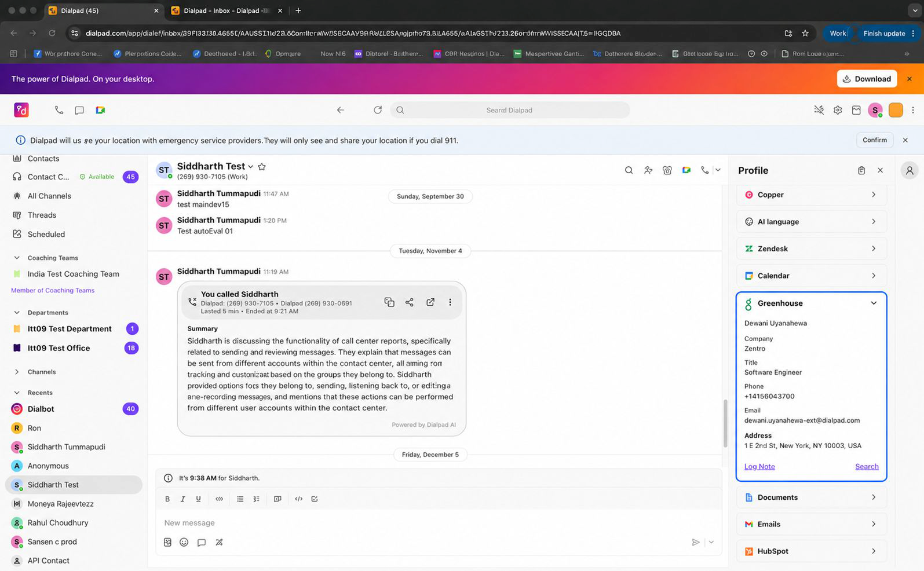Open the contact profile sidebar icon
This screenshot has width=924, height=571.
pos(910,170)
